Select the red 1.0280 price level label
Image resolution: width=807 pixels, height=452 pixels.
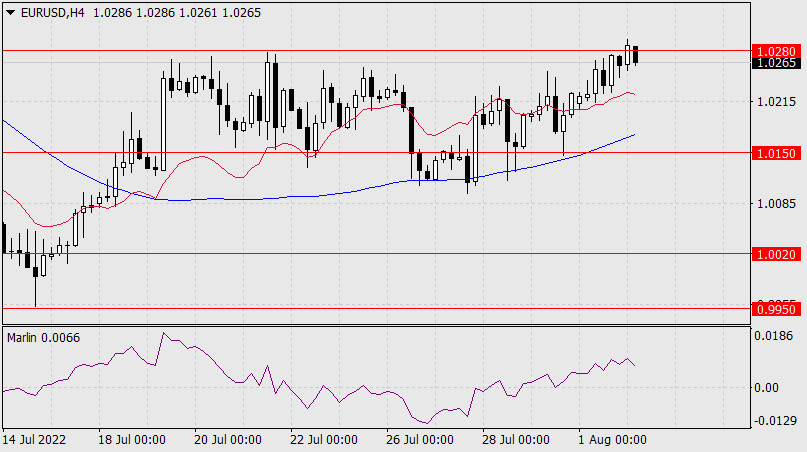coord(776,51)
